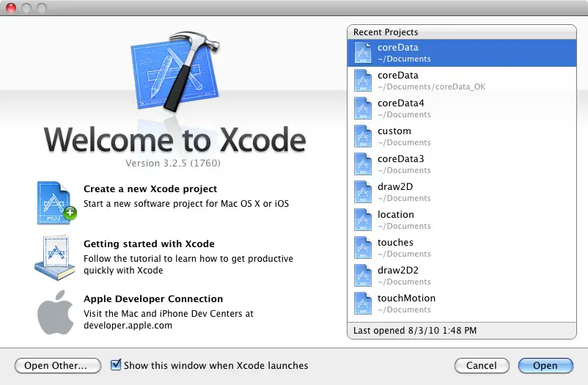Click the project file icon beside draw2D2

(x=364, y=276)
